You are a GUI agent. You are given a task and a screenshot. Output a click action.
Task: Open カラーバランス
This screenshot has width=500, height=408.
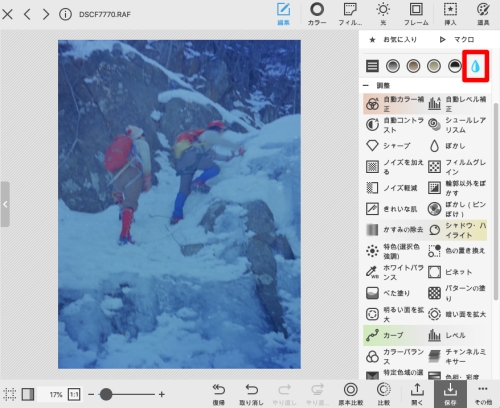click(395, 356)
